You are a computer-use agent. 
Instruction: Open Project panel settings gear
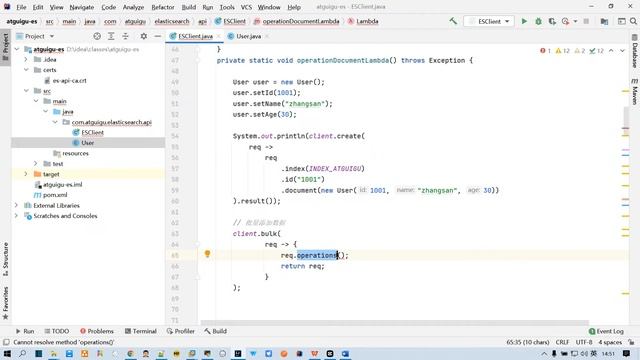click(x=144, y=36)
